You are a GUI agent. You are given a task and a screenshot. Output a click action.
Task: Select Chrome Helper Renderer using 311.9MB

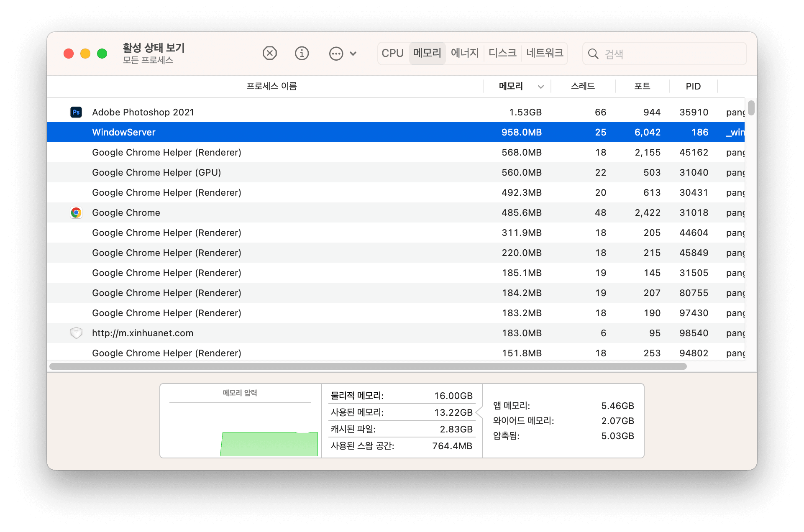[x=396, y=233]
